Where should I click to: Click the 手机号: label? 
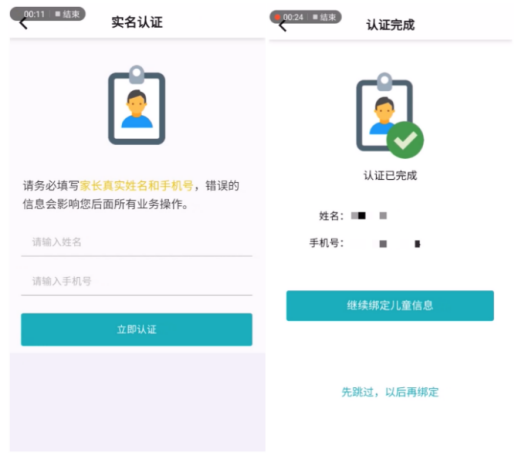[326, 243]
